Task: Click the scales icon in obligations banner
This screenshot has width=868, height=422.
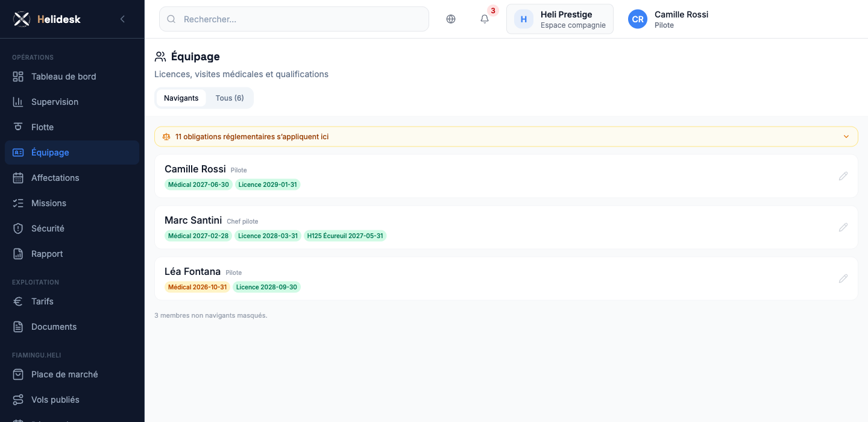Action: (x=167, y=137)
